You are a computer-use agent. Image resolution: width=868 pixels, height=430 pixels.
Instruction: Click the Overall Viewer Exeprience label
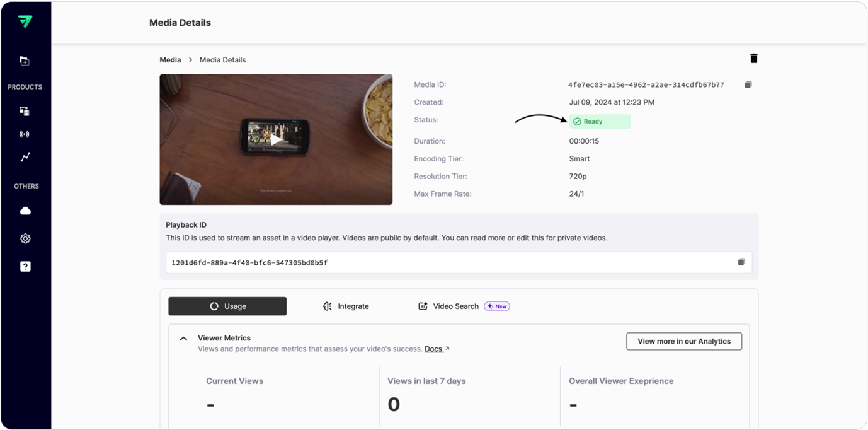[621, 381]
